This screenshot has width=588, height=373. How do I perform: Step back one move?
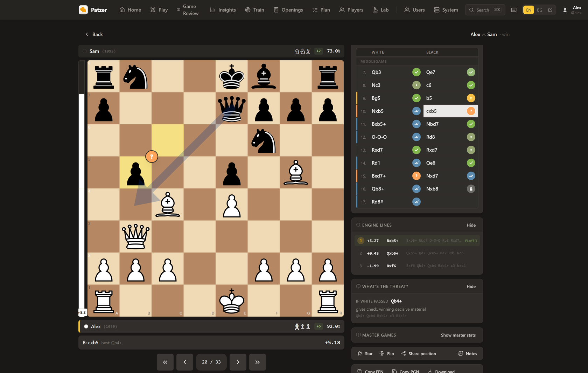coord(185,362)
